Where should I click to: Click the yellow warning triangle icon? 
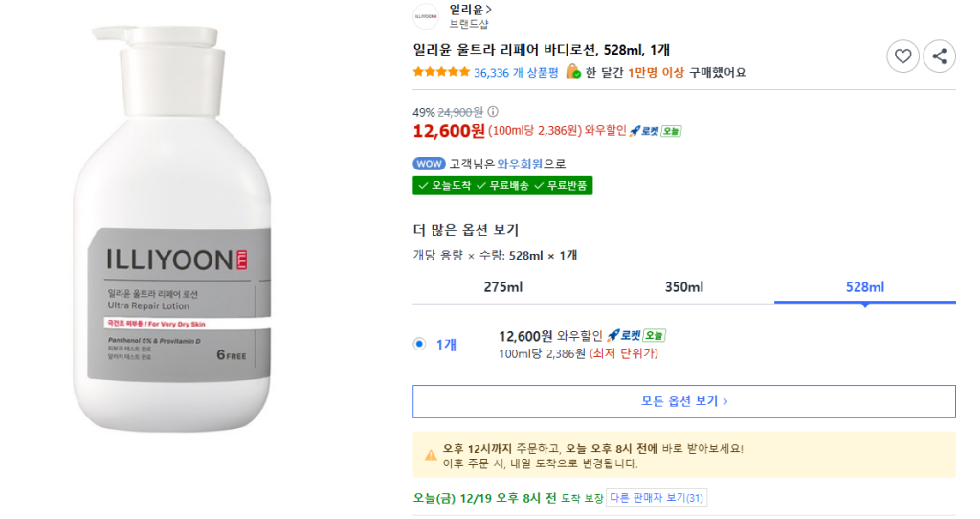pos(431,455)
